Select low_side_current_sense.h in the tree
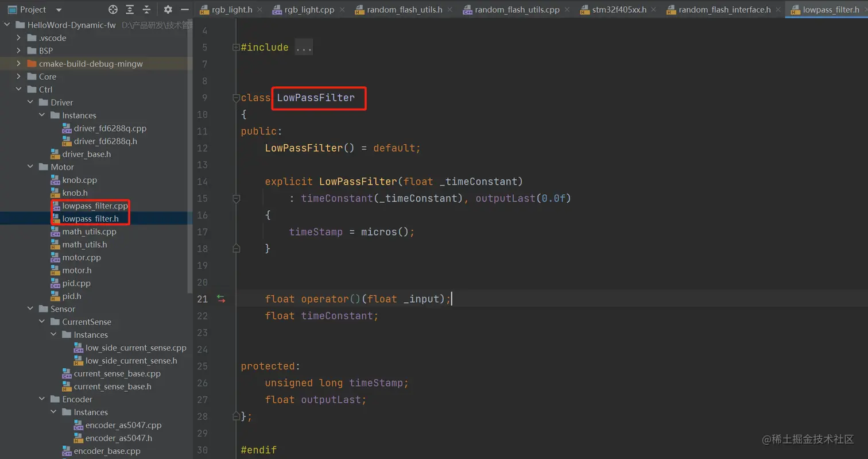The image size is (868, 459). pyautogui.click(x=131, y=361)
